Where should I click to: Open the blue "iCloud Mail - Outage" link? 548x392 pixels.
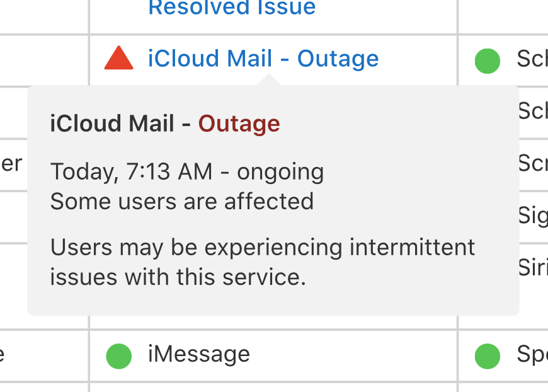(x=263, y=59)
